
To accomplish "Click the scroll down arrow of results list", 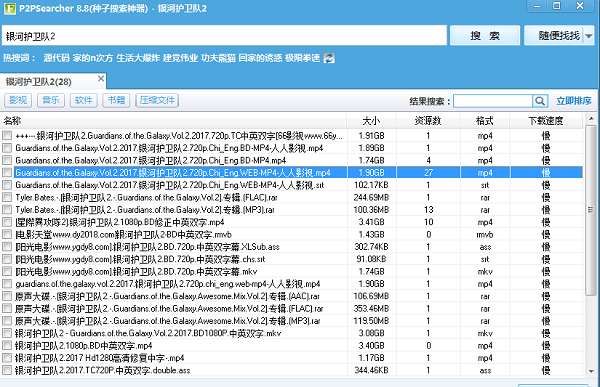I will [x=591, y=371].
